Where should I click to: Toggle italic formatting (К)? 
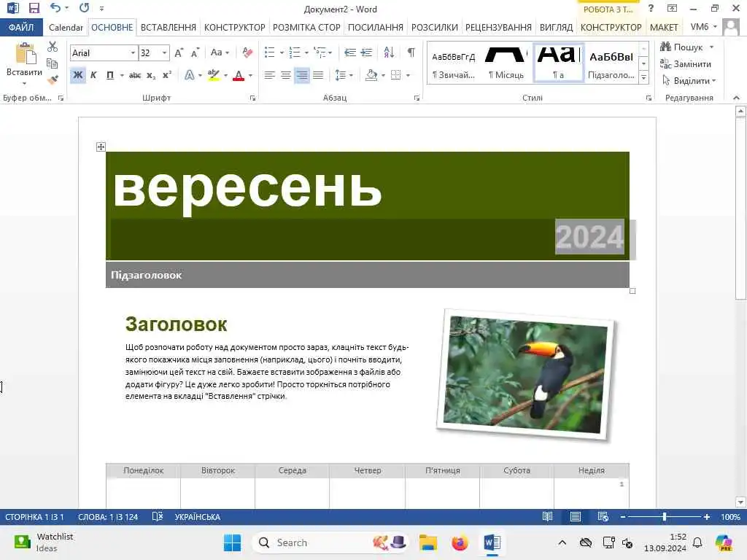coord(93,75)
